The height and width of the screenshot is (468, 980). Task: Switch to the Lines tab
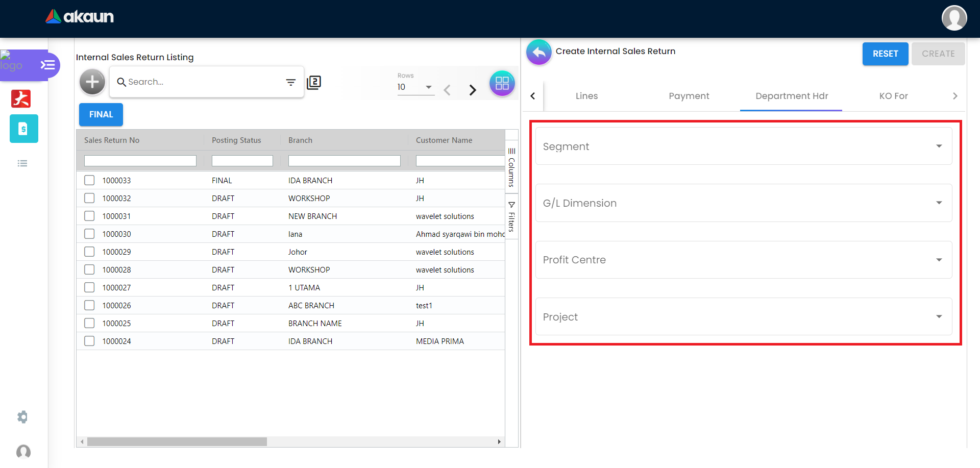(x=586, y=96)
